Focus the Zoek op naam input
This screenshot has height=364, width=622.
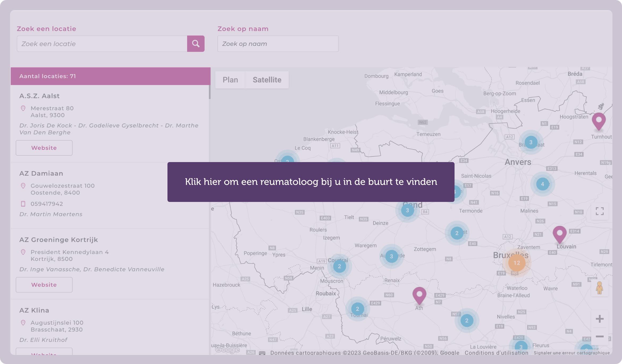278,44
